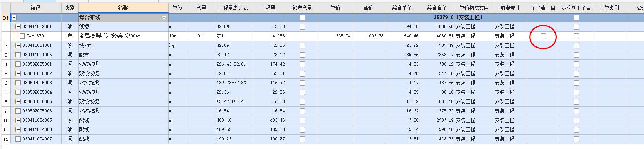
Task: Tick 不取费子目 checkbox for C4-1399
Action: click(x=543, y=36)
